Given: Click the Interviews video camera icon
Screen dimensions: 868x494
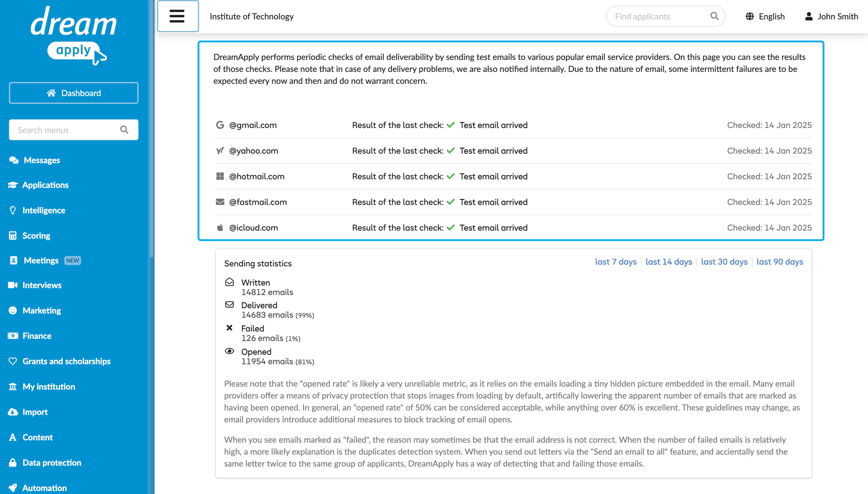Looking at the screenshot, I should tap(13, 285).
